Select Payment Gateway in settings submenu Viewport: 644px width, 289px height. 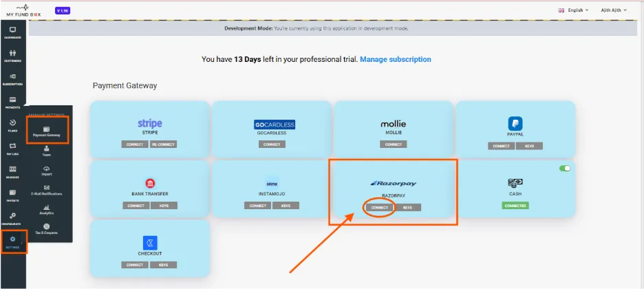(x=47, y=131)
